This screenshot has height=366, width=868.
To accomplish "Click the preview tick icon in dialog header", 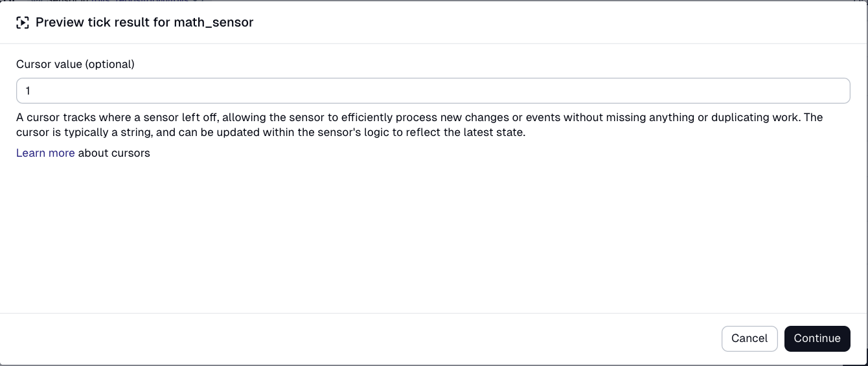I will [23, 23].
